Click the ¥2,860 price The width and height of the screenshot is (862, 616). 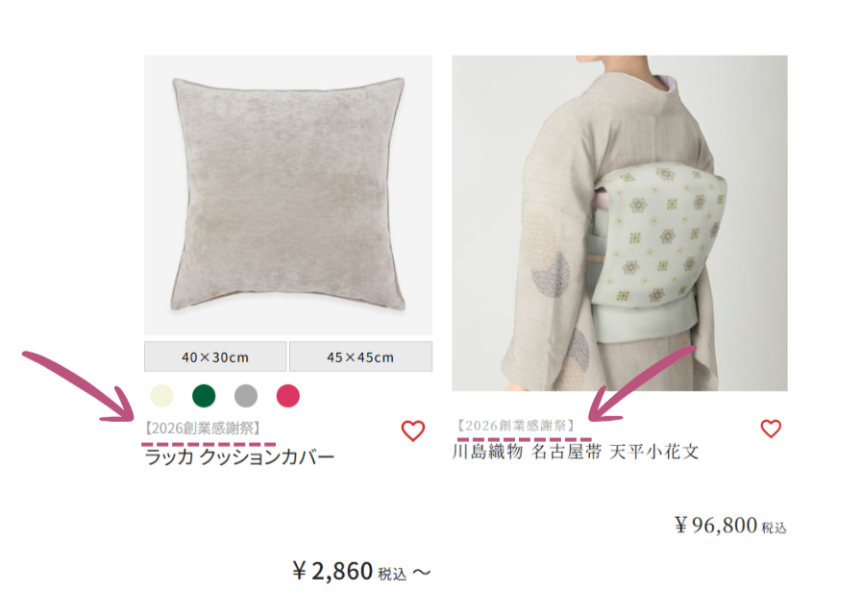[x=333, y=572]
